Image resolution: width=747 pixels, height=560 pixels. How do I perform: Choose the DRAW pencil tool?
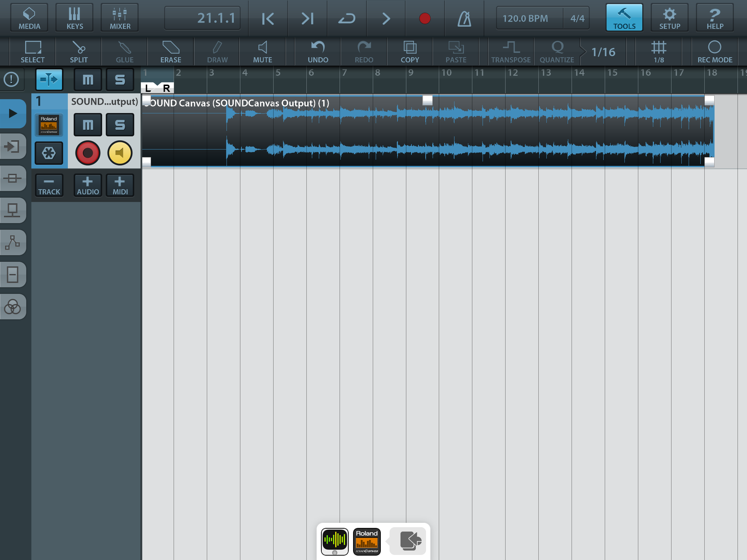pos(217,52)
